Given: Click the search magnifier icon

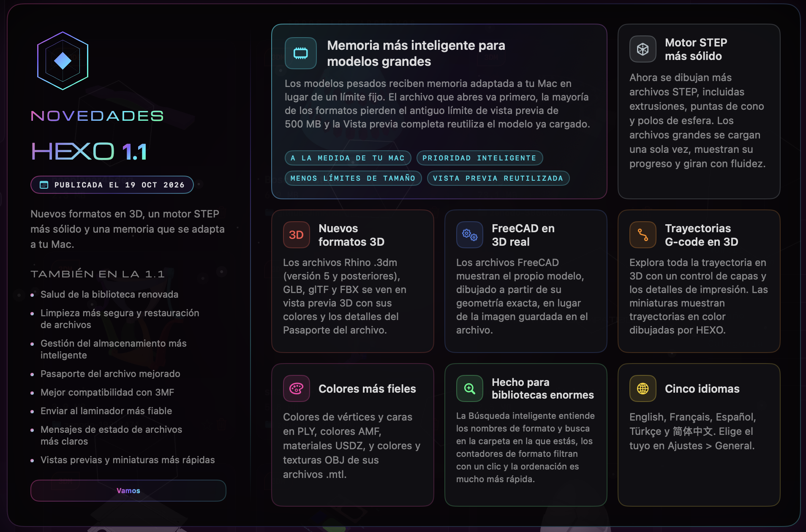Looking at the screenshot, I should point(469,388).
